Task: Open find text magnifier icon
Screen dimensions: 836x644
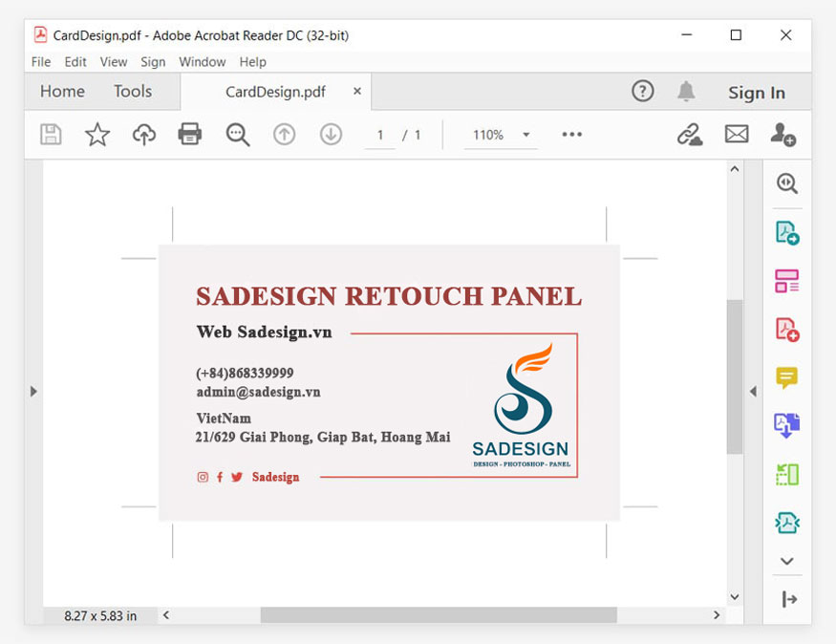Action: 237,135
